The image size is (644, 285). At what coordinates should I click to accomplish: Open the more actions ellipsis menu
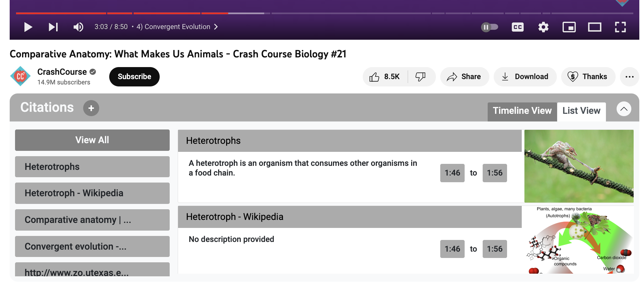629,77
